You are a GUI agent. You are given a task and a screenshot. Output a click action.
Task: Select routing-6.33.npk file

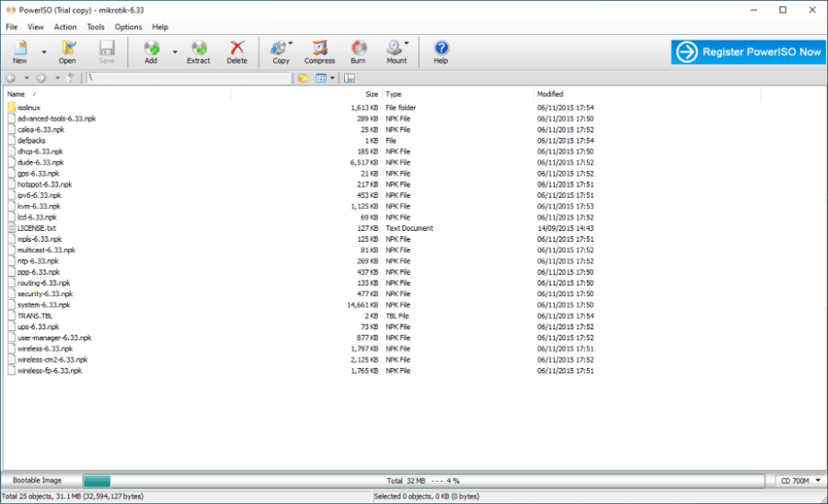pos(44,283)
